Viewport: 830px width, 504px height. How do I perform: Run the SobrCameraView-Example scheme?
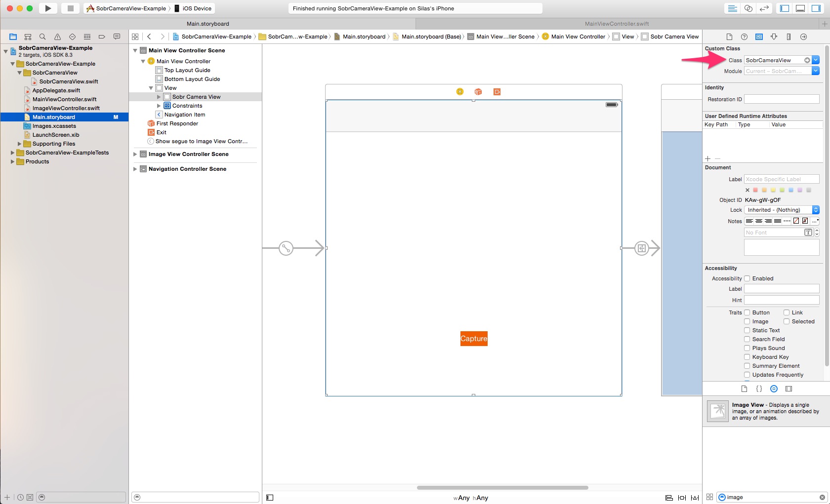tap(48, 8)
